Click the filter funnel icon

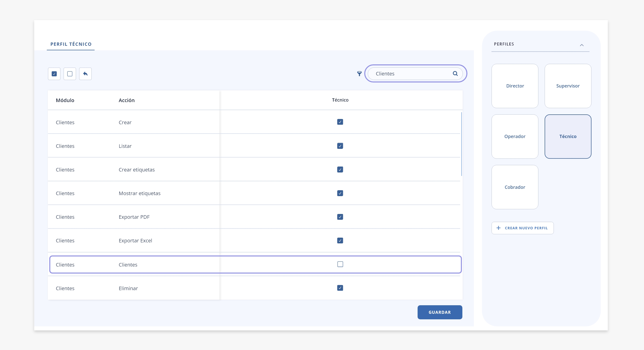click(359, 74)
